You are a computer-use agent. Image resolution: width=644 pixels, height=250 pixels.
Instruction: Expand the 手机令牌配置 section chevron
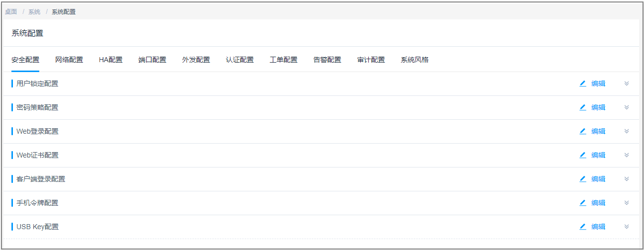click(x=627, y=203)
